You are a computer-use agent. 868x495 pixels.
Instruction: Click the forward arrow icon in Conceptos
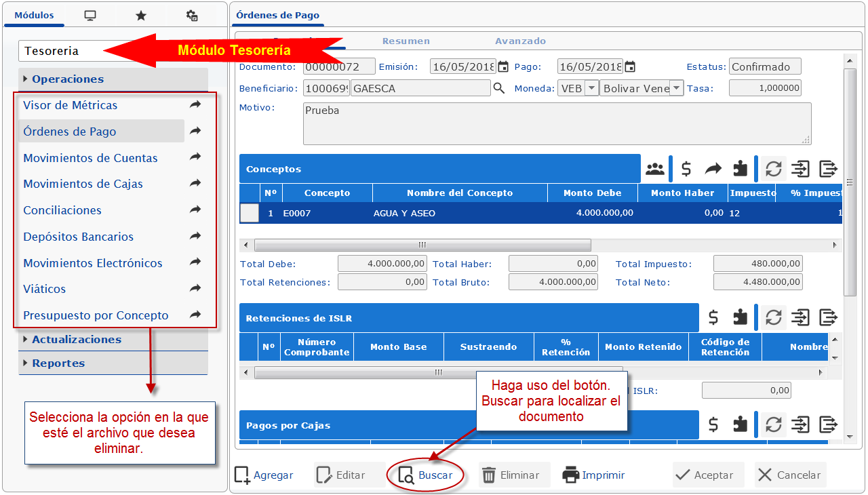[x=713, y=169]
